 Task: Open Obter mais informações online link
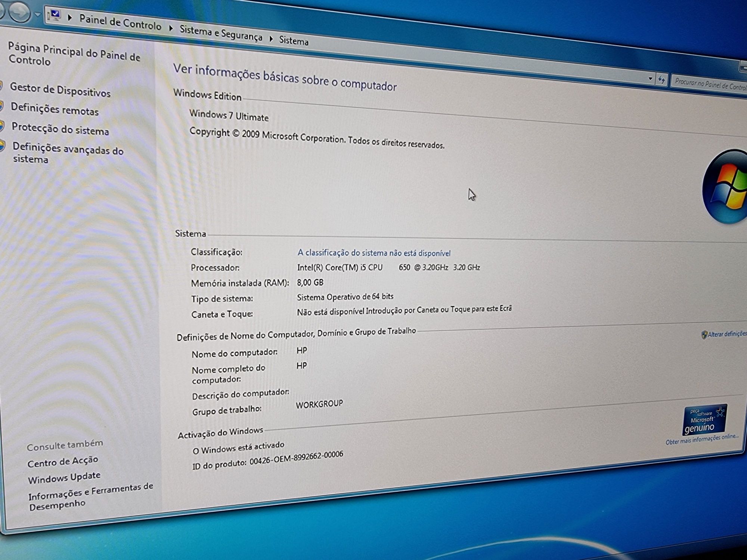702,439
